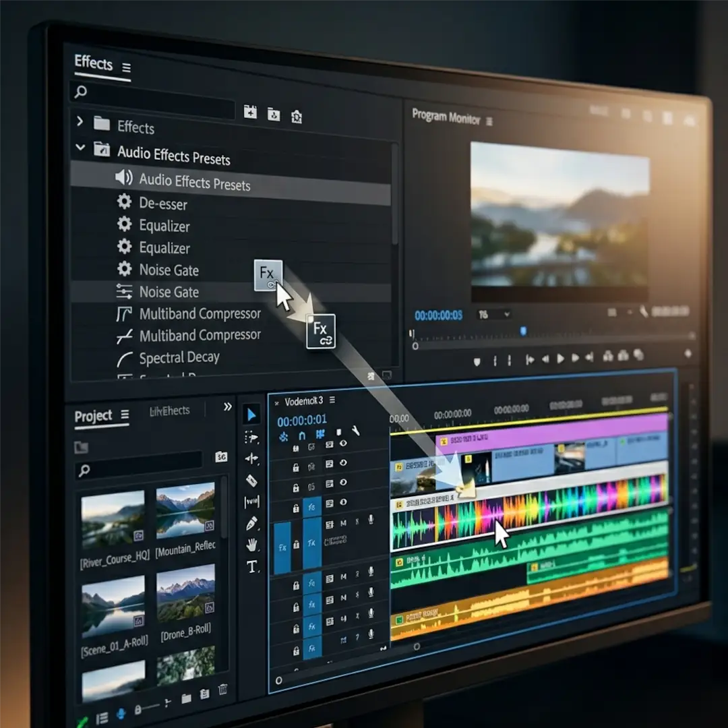Open the Effects panel hamburger menu
Screen dimensions: 728x728
tap(126, 68)
